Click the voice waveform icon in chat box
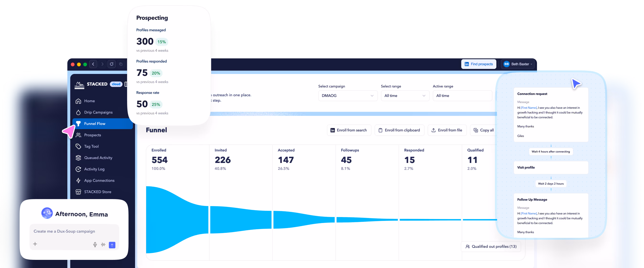Image resolution: width=644 pixels, height=268 pixels. point(103,245)
